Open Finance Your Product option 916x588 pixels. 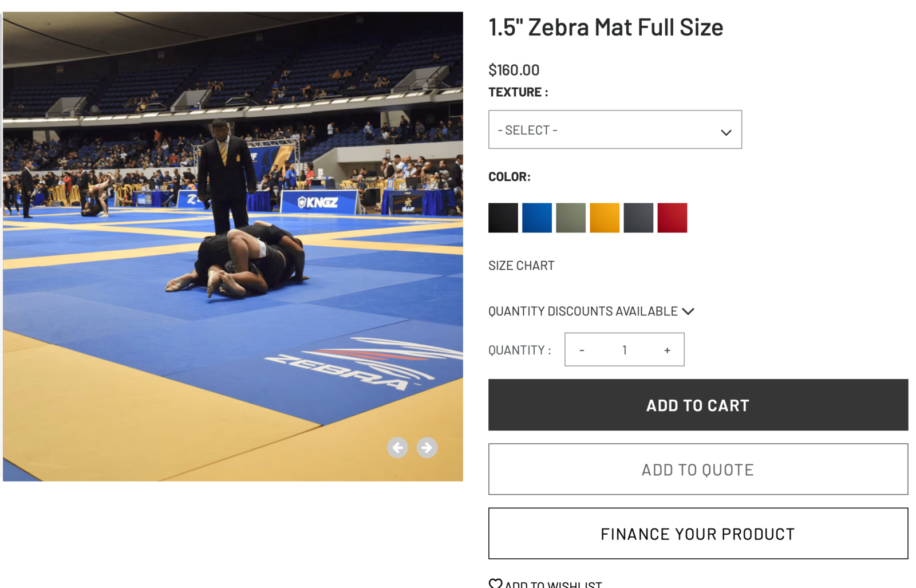[x=698, y=534]
